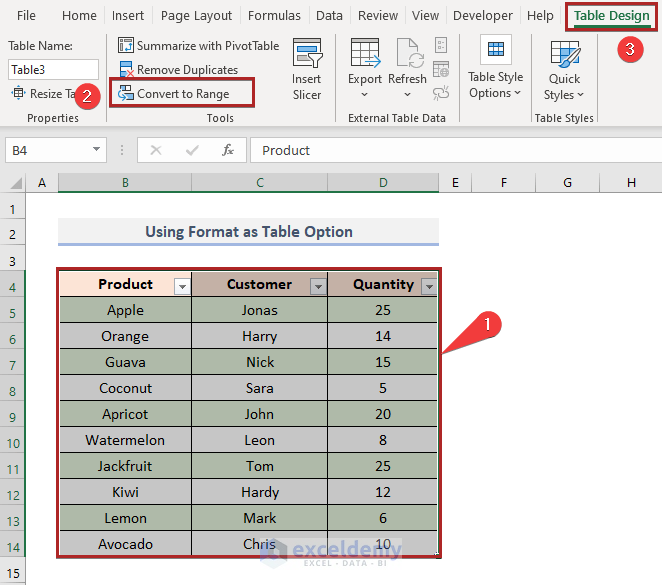Click the Resize Table button
Viewport: 662px width, 585px height.
tap(45, 93)
